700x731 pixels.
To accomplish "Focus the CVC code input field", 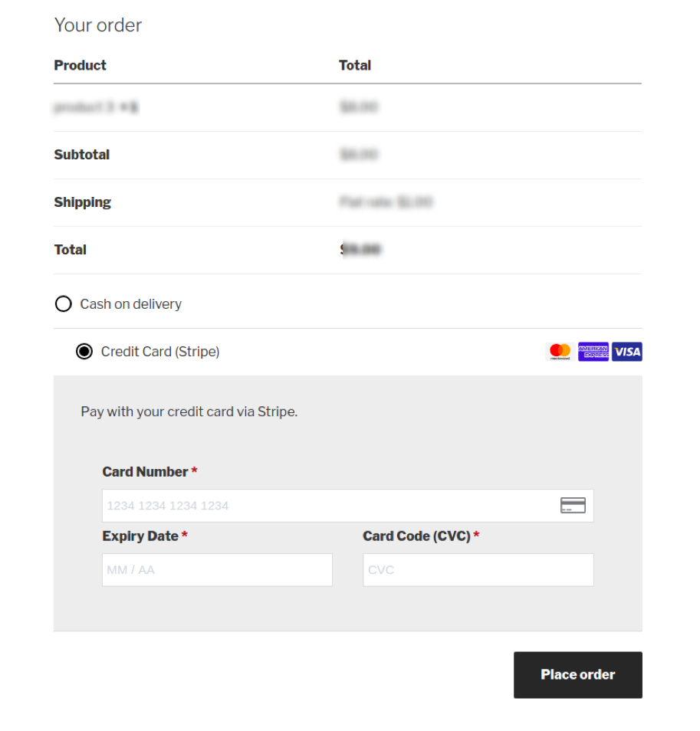I will pyautogui.click(x=478, y=570).
